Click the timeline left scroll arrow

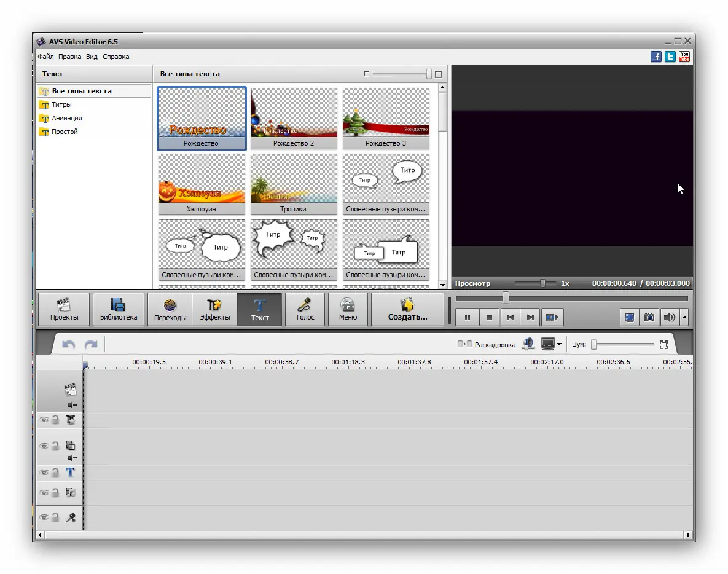tap(41, 535)
